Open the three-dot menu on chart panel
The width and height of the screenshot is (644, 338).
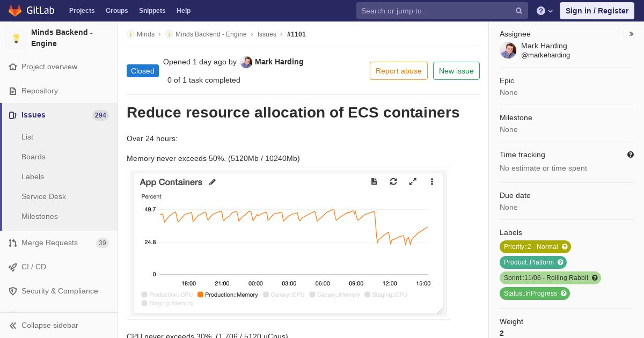(x=432, y=182)
